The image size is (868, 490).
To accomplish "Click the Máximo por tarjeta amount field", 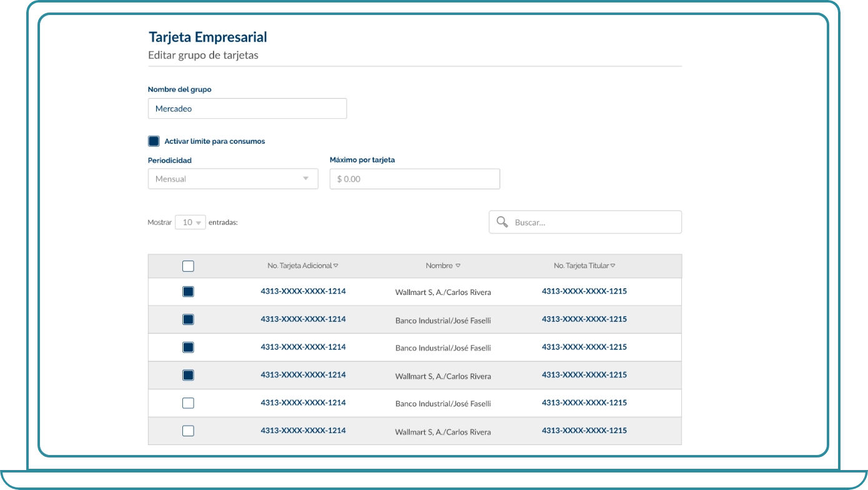I will click(415, 179).
